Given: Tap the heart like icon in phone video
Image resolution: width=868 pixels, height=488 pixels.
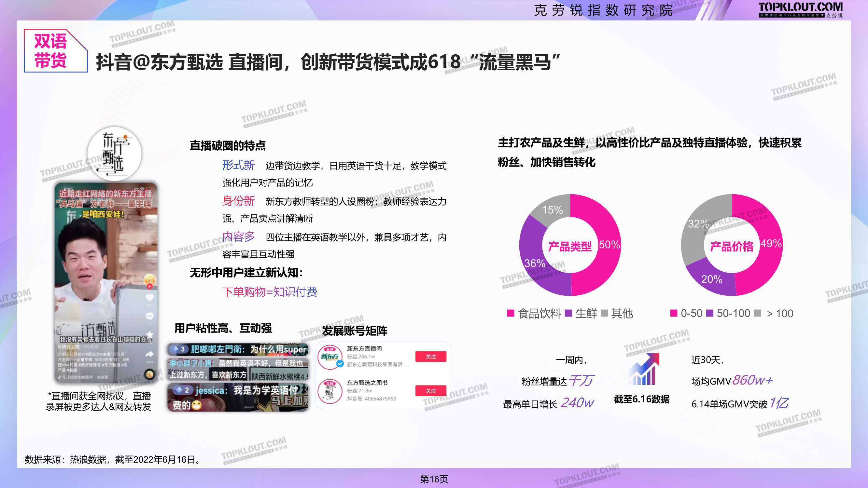Looking at the screenshot, I should [x=150, y=298].
